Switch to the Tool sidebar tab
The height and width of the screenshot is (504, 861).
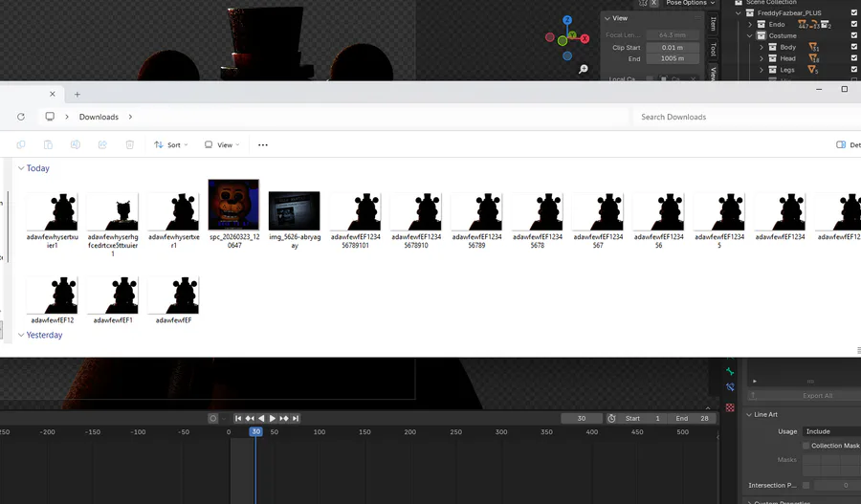pos(714,49)
